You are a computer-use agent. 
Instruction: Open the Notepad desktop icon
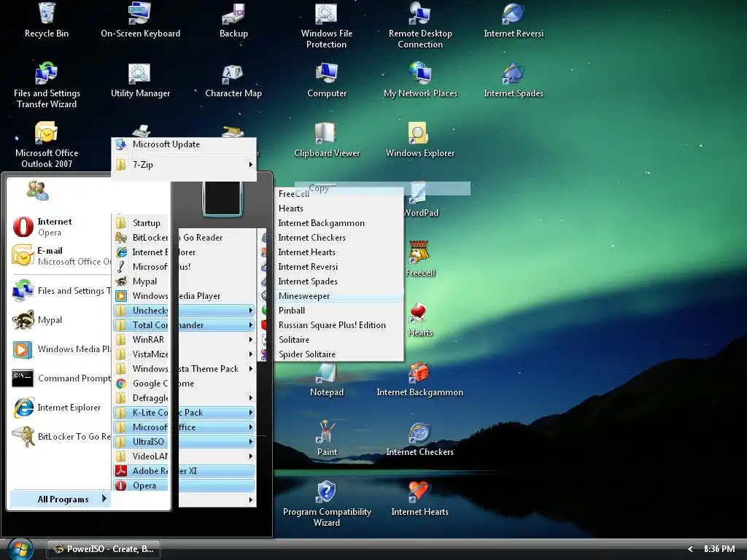[x=326, y=380]
